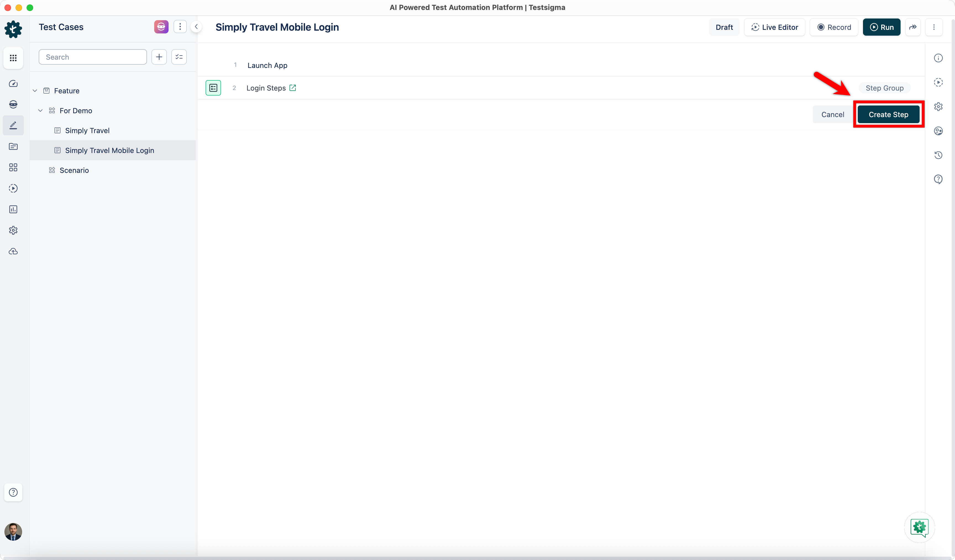Click the share arrow icon beside Run
The width and height of the screenshot is (955, 560).
click(912, 27)
